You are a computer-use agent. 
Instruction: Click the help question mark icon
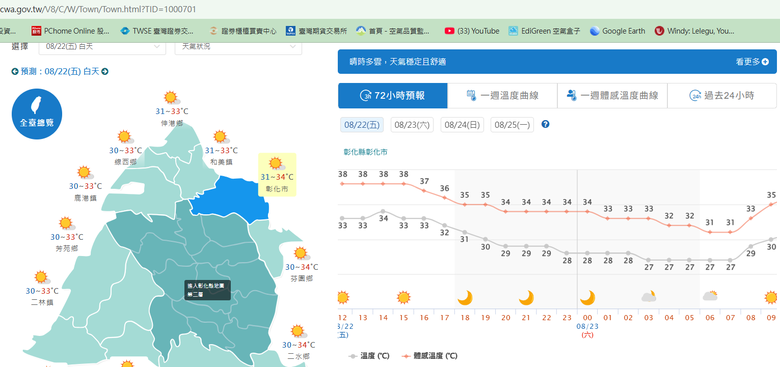coord(545,124)
